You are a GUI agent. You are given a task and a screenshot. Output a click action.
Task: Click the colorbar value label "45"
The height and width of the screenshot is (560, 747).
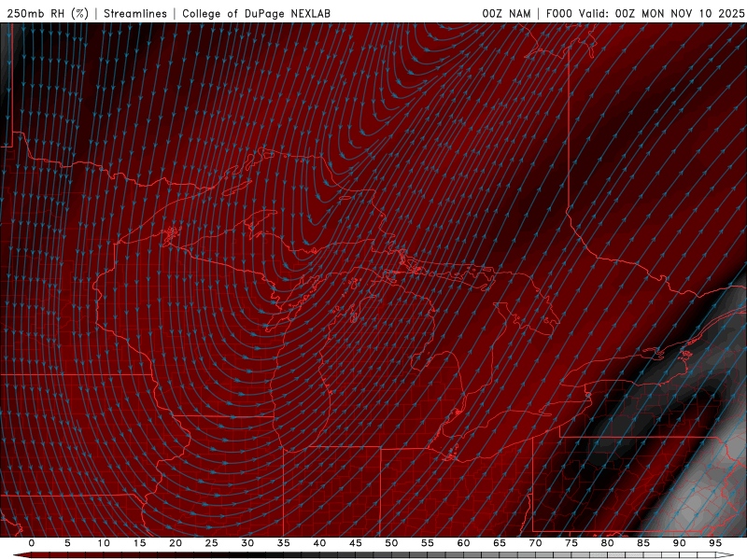356,543
